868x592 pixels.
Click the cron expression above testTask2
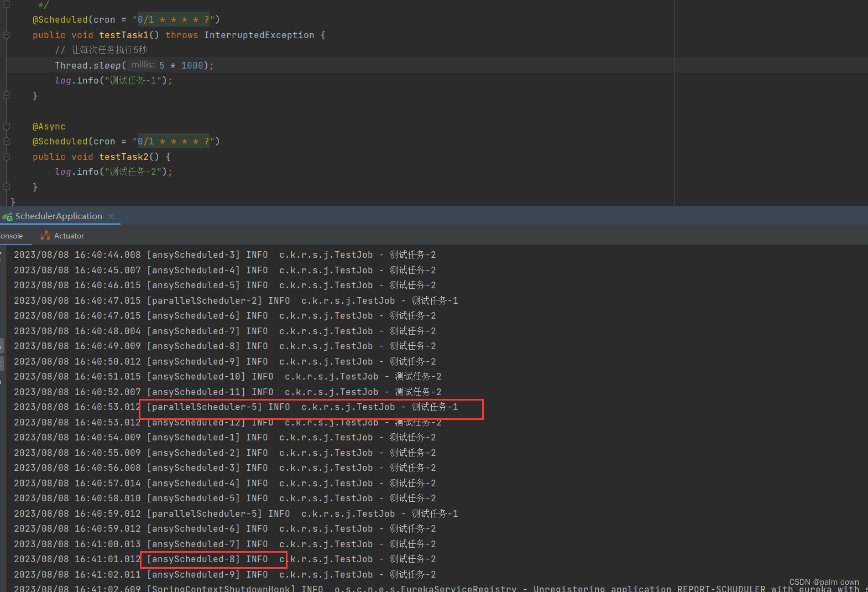click(174, 141)
